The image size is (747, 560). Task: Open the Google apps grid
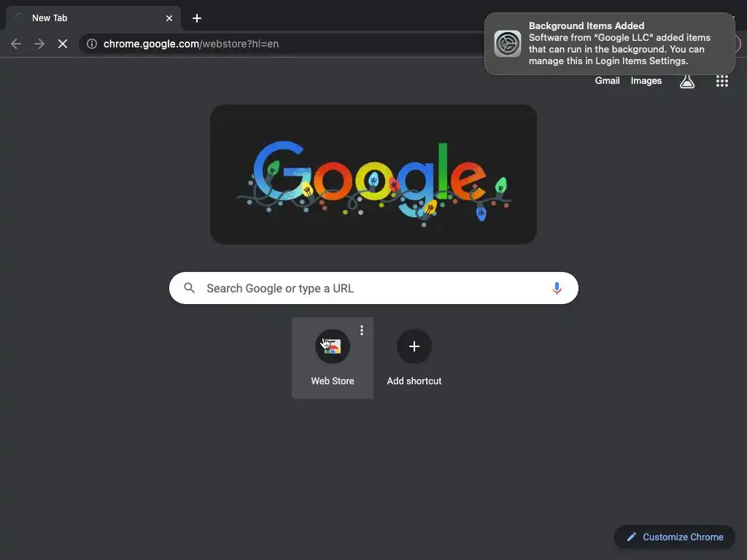(721, 81)
